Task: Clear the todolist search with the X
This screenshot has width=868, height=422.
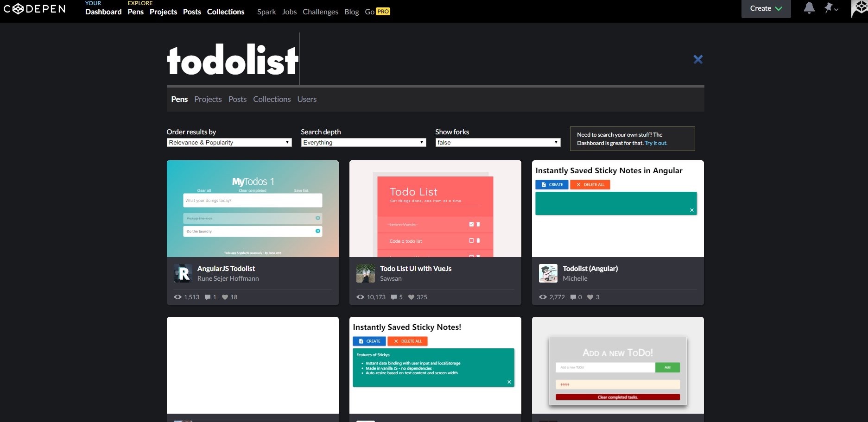Action: (x=698, y=59)
